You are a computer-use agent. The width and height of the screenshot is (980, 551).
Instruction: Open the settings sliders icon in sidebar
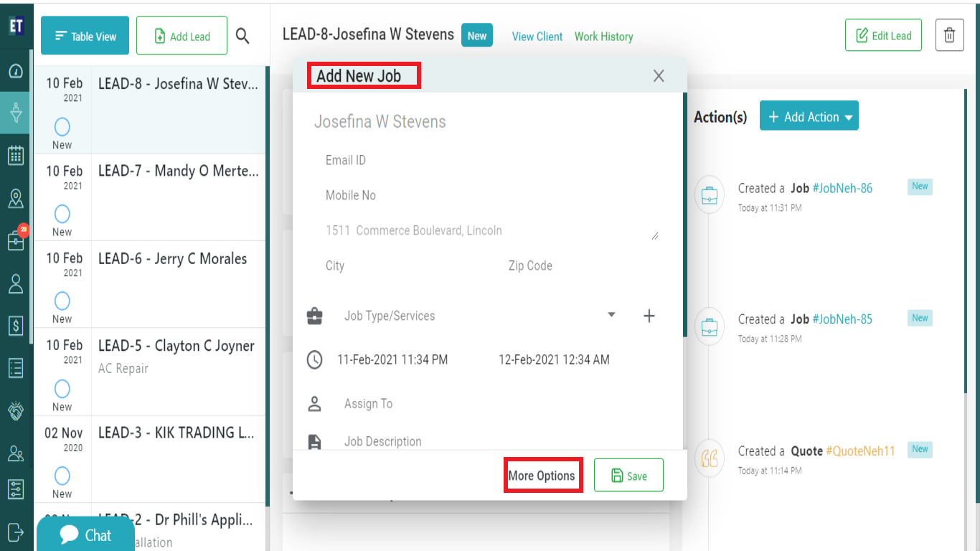(16, 489)
